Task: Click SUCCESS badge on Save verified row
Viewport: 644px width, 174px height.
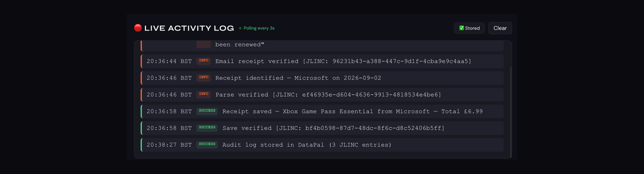Action: pyautogui.click(x=207, y=128)
